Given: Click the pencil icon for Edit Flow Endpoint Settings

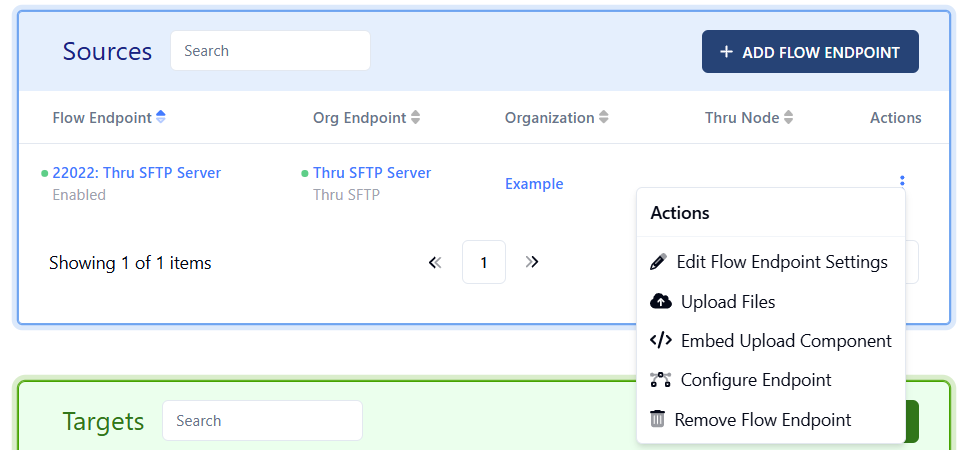Looking at the screenshot, I should pyautogui.click(x=658, y=262).
